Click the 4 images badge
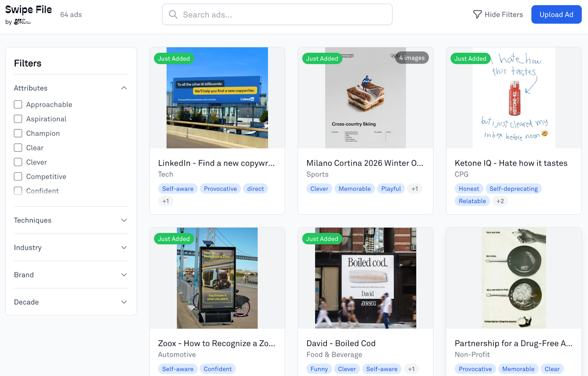The image size is (588, 376). tap(412, 58)
